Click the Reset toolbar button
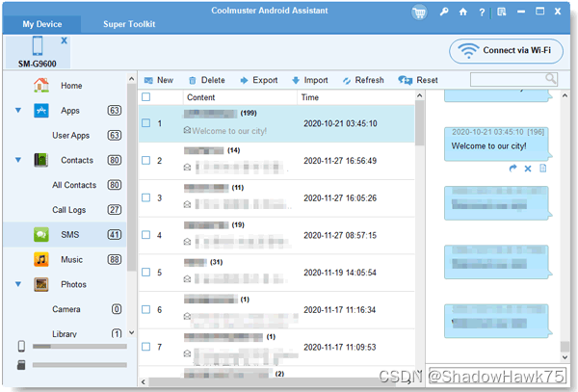Screen dimensions: 578x392 (x=418, y=80)
